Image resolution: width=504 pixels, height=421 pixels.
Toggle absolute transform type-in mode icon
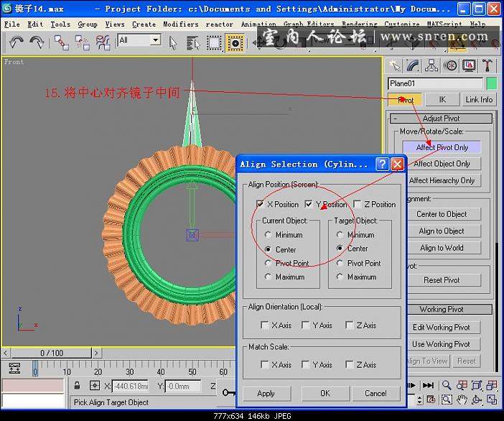click(95, 385)
